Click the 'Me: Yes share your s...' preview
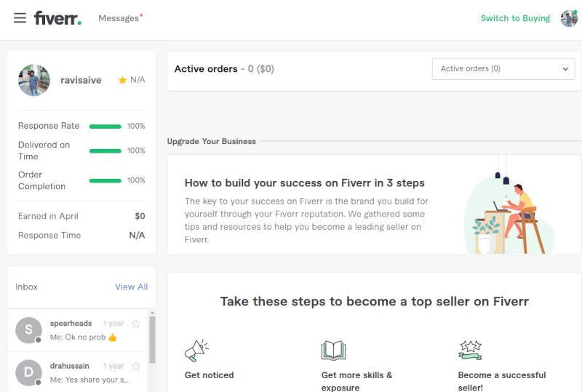Screen dimensions: 582x392 [x=89, y=380]
